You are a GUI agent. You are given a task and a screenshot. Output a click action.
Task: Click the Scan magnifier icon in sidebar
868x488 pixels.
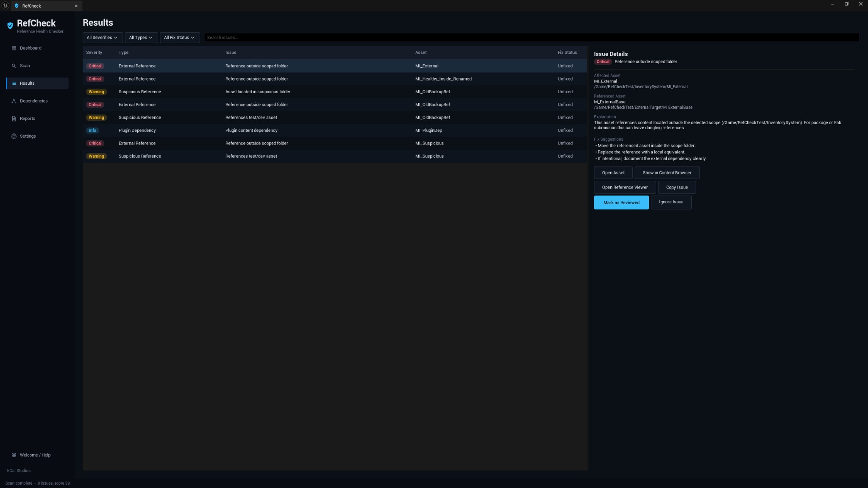point(14,66)
